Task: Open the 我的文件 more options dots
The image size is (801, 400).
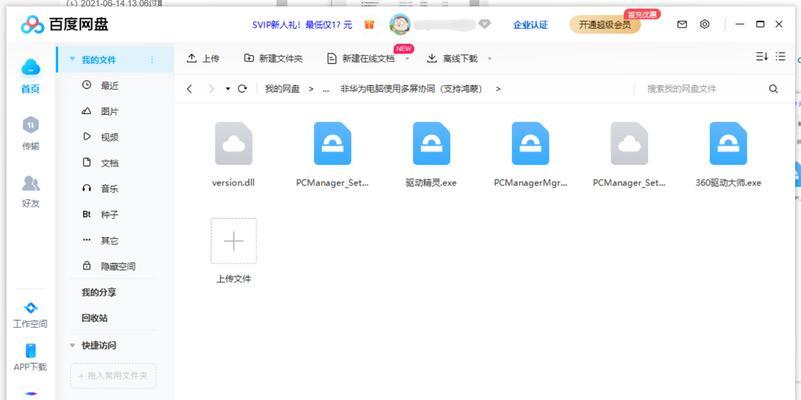Action: pyautogui.click(x=151, y=60)
